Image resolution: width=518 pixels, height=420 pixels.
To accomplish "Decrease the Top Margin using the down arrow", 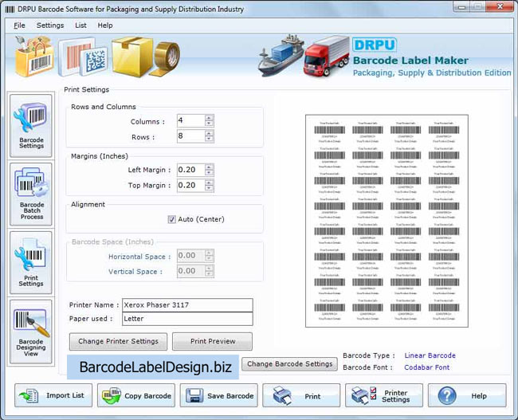I will click(209, 189).
